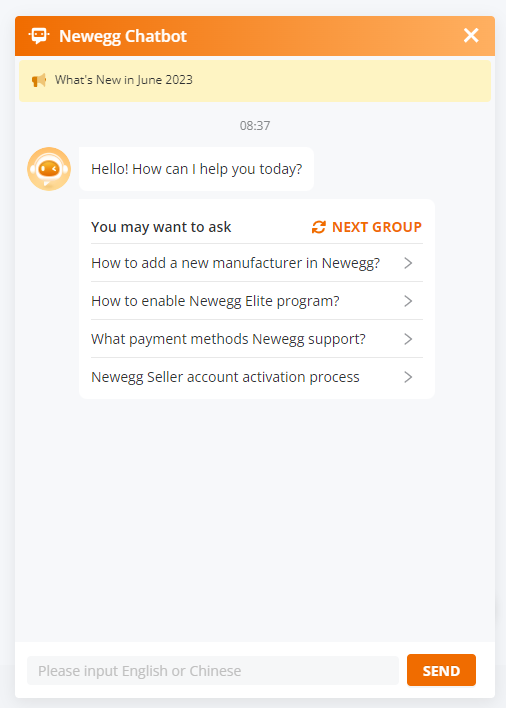This screenshot has height=708, width=506.
Task: Click the refresh arrows icon beside Next Group
Action: click(319, 227)
